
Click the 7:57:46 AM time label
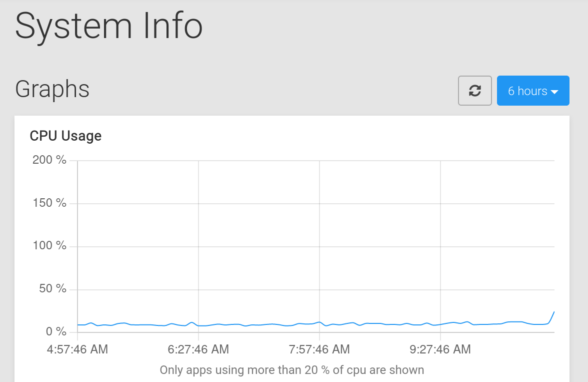[319, 349]
